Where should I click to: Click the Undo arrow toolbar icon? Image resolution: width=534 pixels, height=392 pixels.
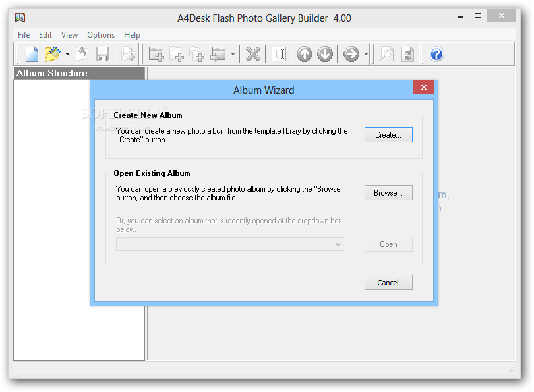tap(82, 54)
